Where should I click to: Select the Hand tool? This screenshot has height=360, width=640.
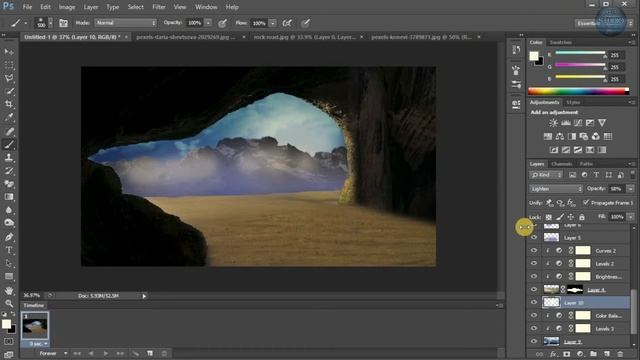pyautogui.click(x=9, y=291)
